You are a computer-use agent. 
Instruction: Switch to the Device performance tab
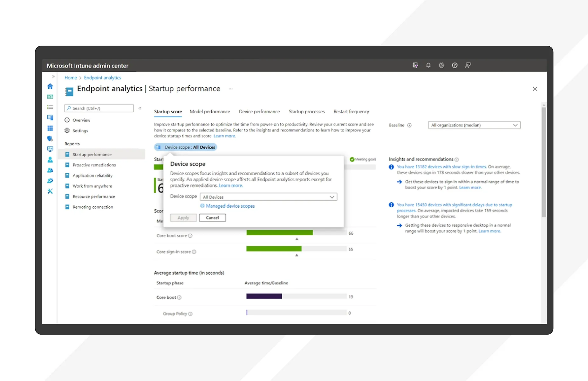click(259, 112)
